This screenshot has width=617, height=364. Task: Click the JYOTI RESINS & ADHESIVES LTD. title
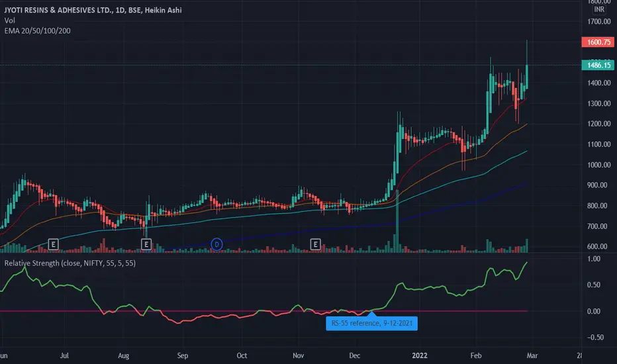tap(58, 10)
